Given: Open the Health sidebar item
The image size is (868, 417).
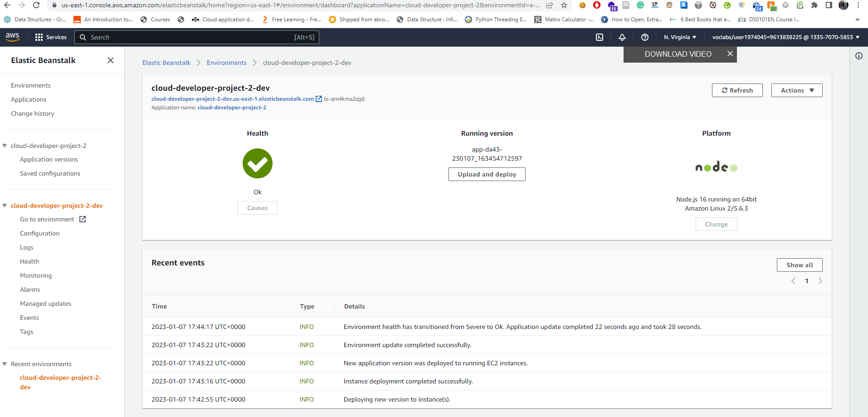Looking at the screenshot, I should pos(29,261).
